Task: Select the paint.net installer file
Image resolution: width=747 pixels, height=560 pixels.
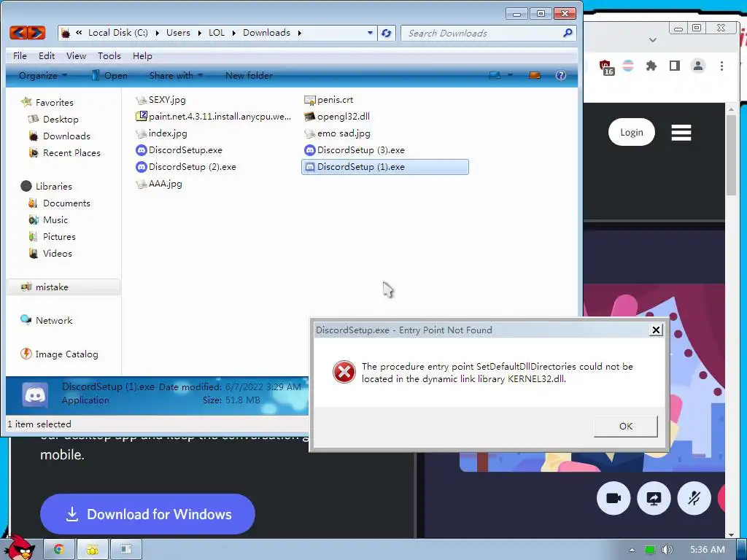Action: click(x=214, y=117)
